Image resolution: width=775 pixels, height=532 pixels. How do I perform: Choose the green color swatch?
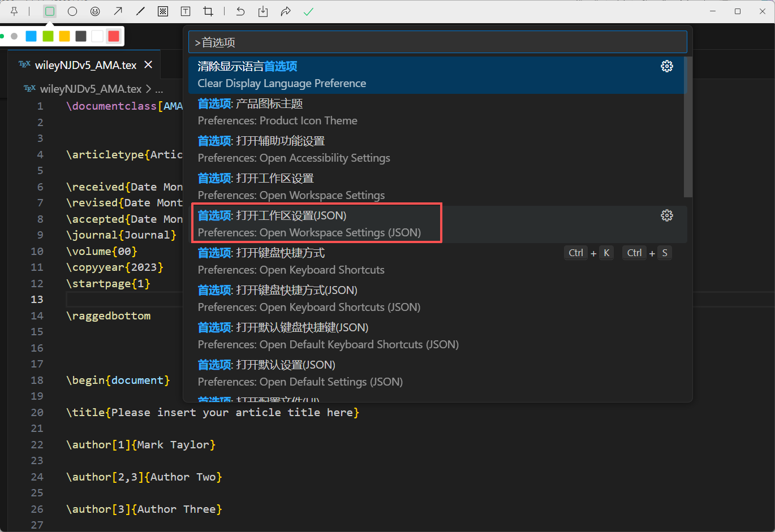(48, 36)
